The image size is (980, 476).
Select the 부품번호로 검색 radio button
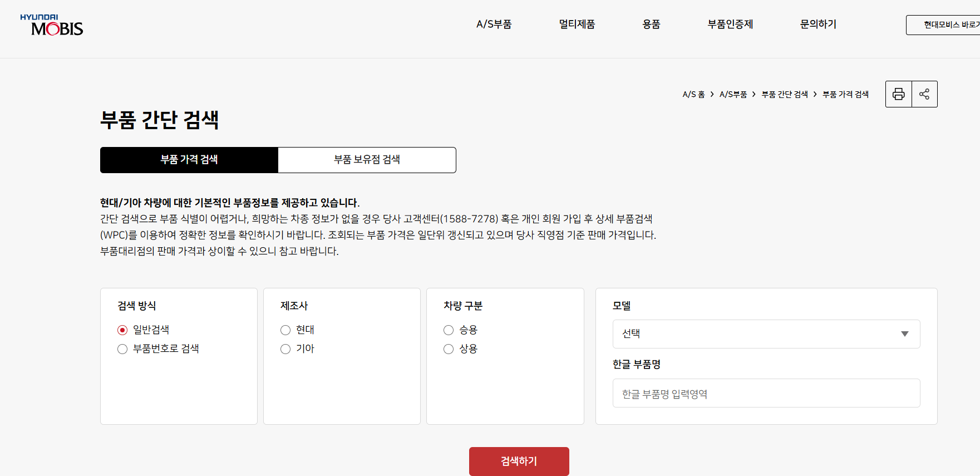click(122, 349)
